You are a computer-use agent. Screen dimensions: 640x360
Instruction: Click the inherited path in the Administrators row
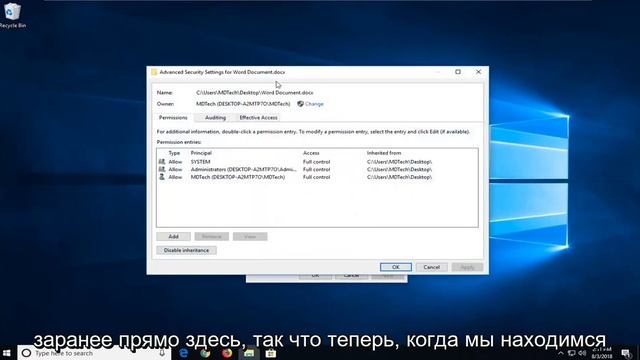point(399,169)
